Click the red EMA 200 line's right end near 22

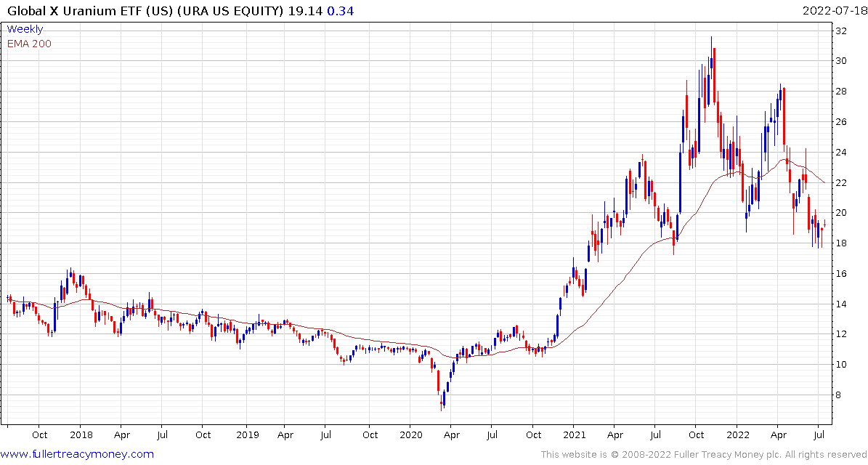pyautogui.click(x=825, y=182)
